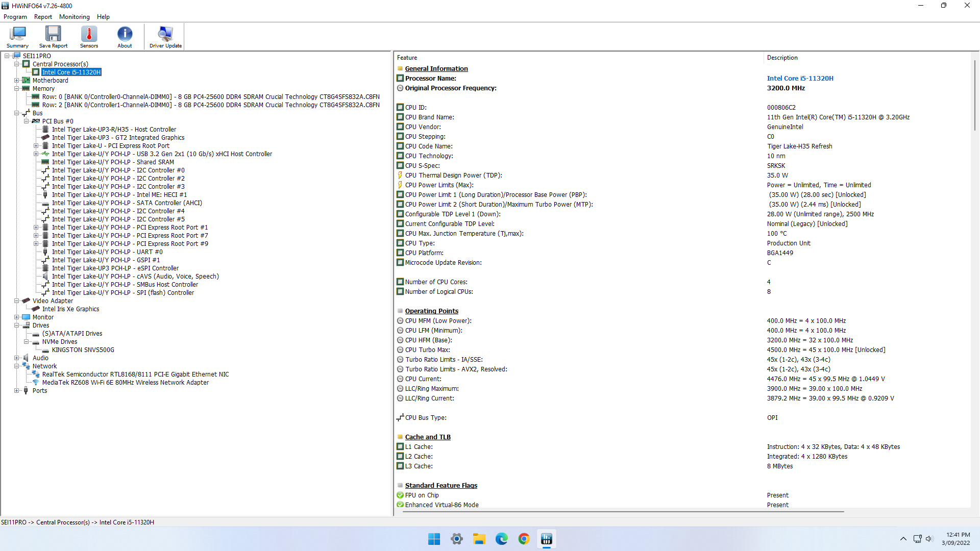The height and width of the screenshot is (551, 980).
Task: Expand the Ports tree node
Action: 16,390
